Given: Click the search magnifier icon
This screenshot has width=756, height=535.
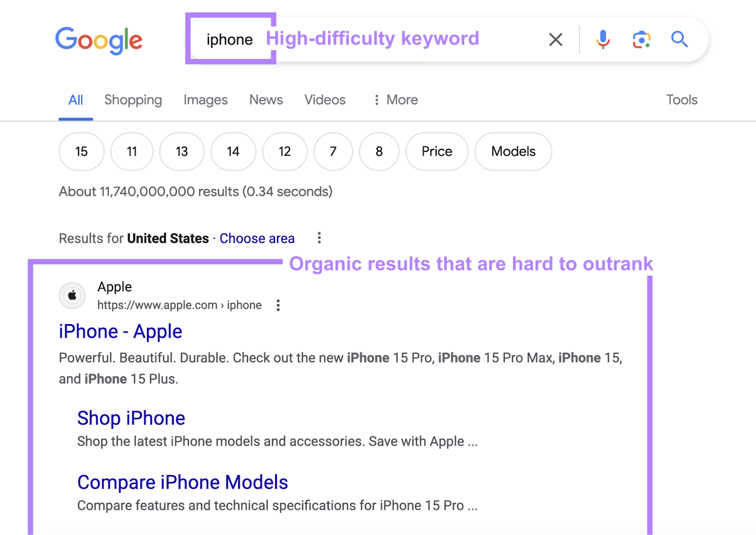Looking at the screenshot, I should pyautogui.click(x=679, y=40).
